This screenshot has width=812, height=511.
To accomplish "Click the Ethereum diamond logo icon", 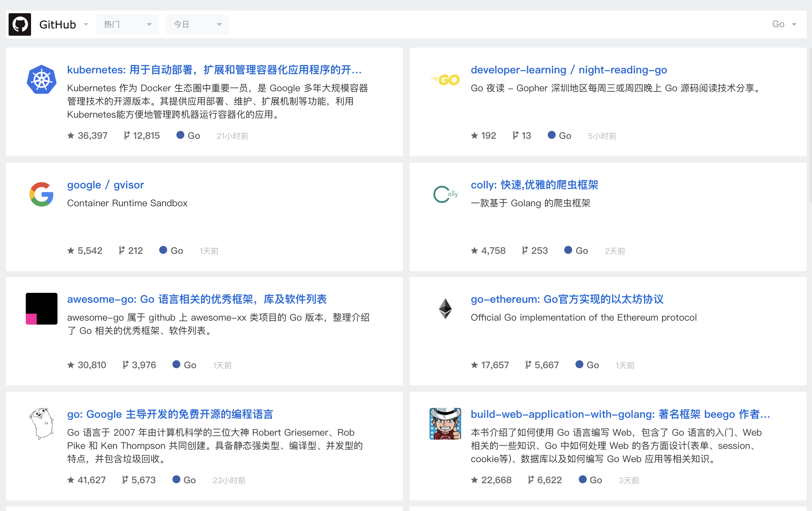I will (445, 309).
